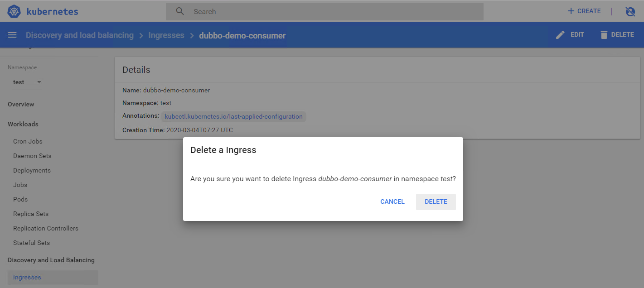Click the pencil Edit icon

(x=561, y=35)
